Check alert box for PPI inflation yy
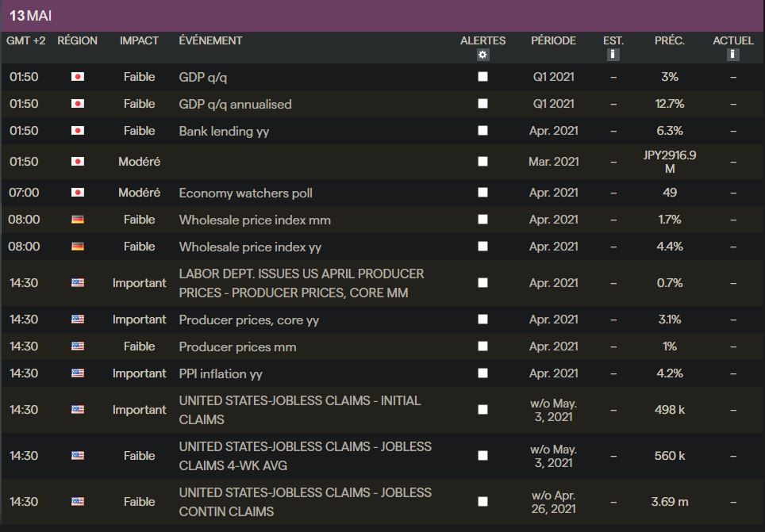This screenshot has height=532, width=765. [482, 373]
